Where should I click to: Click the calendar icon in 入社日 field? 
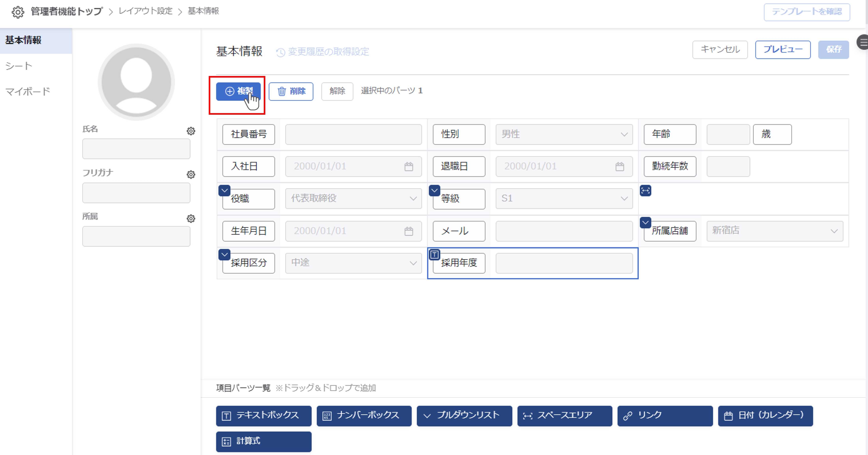pos(408,167)
